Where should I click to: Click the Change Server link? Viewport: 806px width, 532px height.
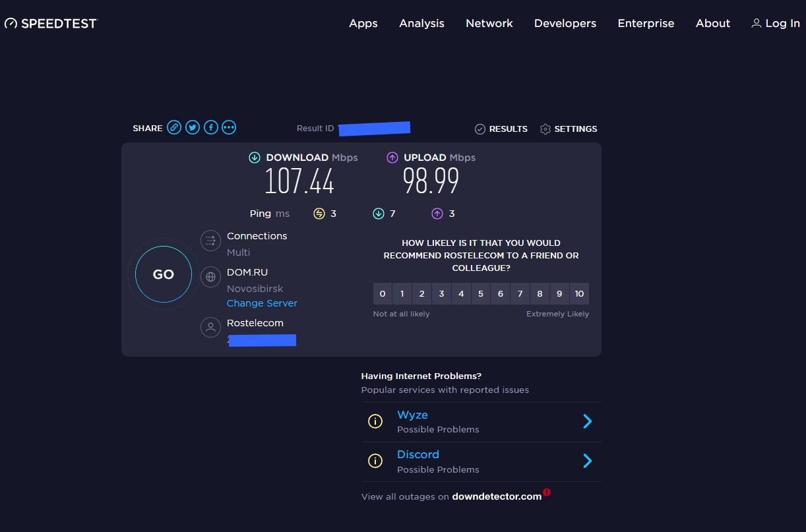[x=262, y=303]
